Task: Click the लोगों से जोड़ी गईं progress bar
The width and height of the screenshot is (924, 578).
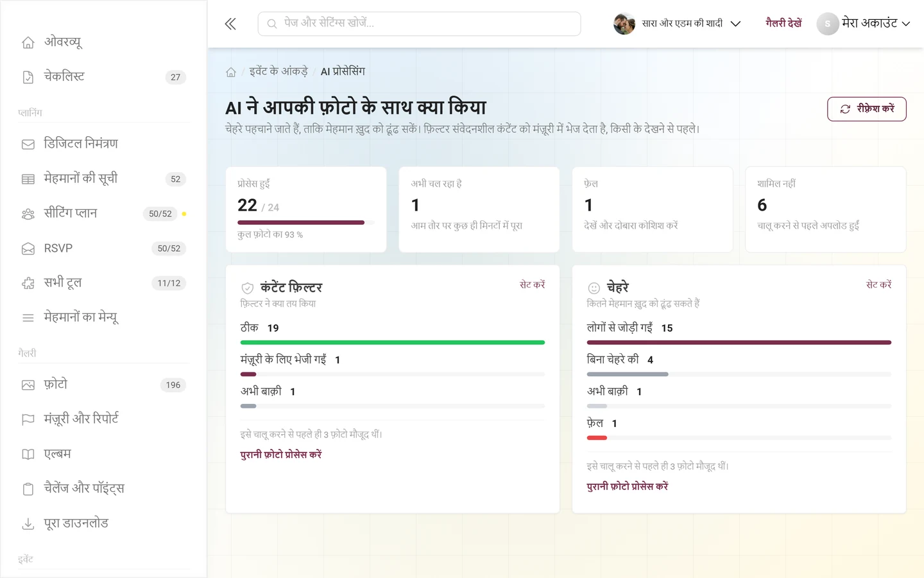Action: [x=739, y=343]
